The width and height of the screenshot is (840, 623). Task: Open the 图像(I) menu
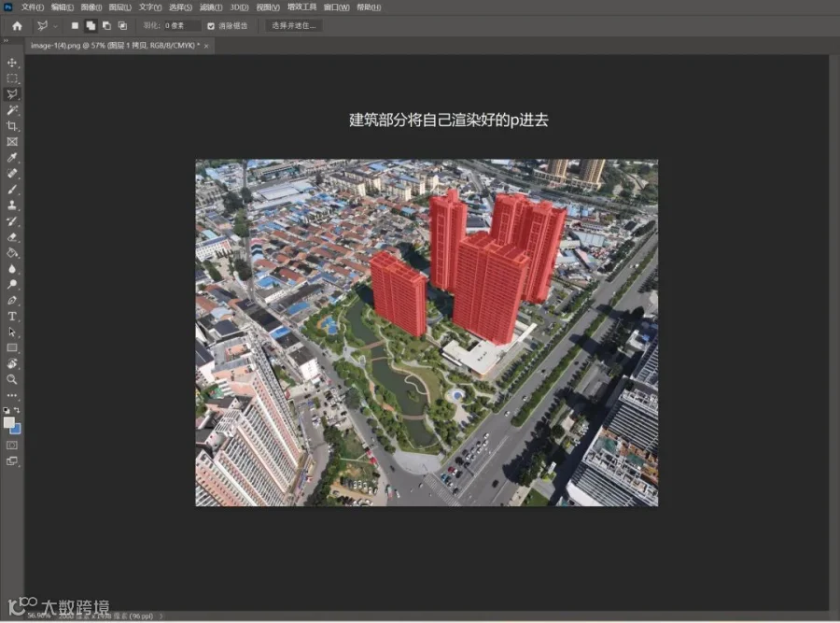(91, 7)
